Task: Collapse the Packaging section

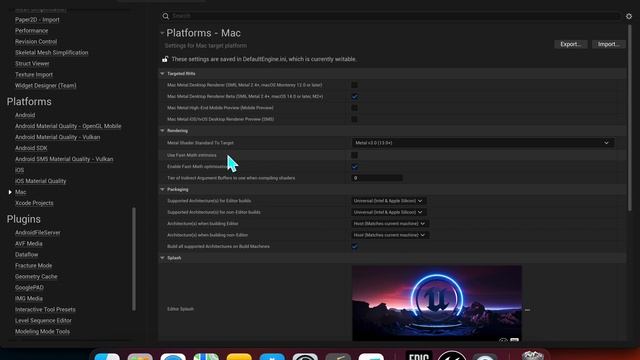Action: pyautogui.click(x=162, y=189)
